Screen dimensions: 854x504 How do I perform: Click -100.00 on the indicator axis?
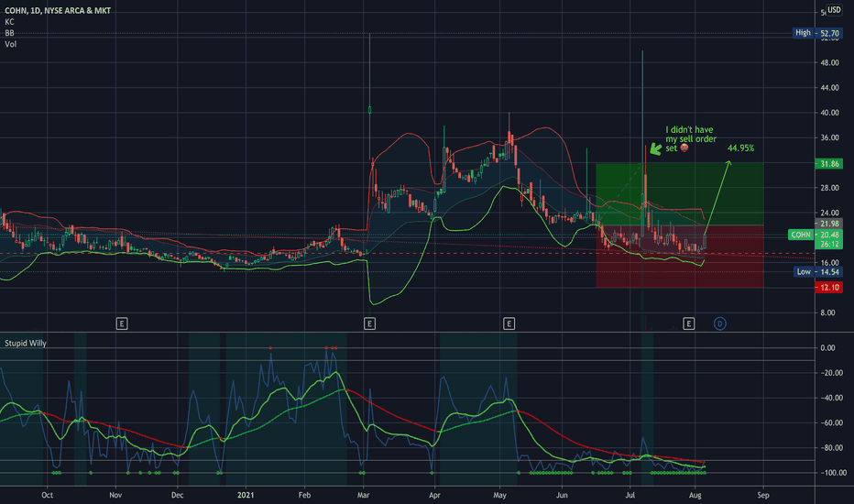831,473
